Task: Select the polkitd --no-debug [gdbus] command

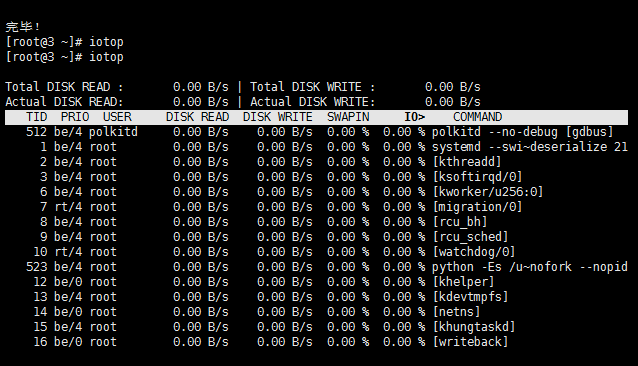Action: pyautogui.click(x=522, y=132)
